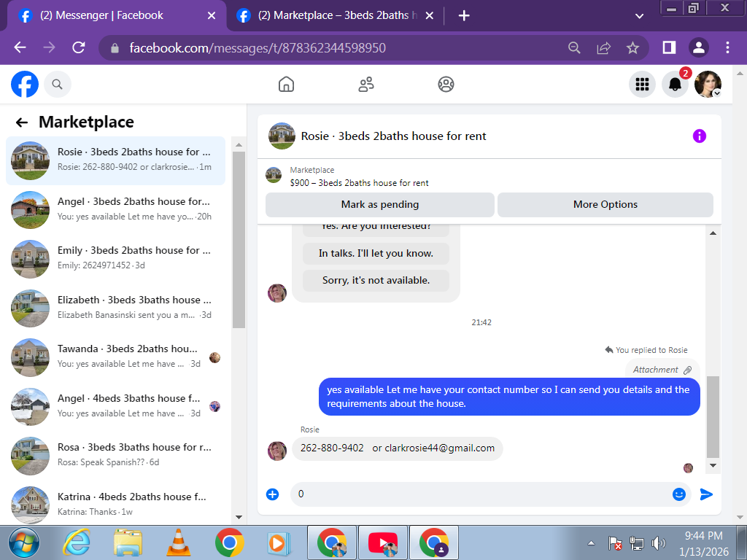The width and height of the screenshot is (747, 560).
Task: Click Rosie's avatar beside her phone message
Action: [276, 451]
